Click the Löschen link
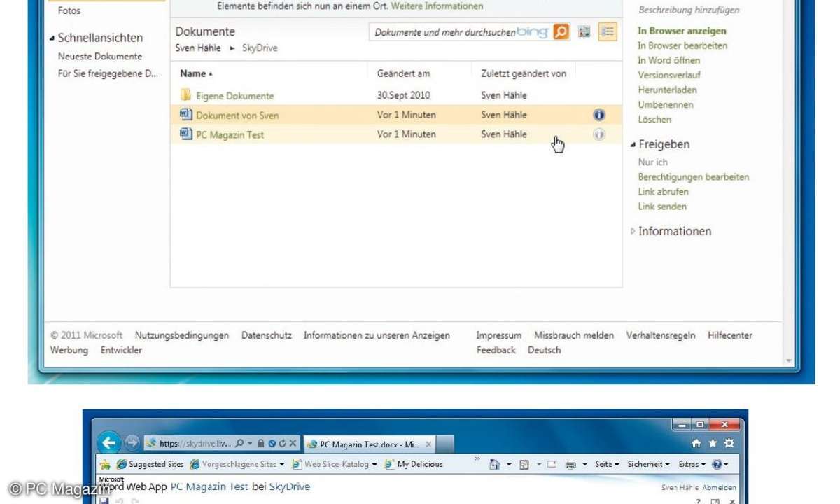The width and height of the screenshot is (840, 504). point(654,119)
